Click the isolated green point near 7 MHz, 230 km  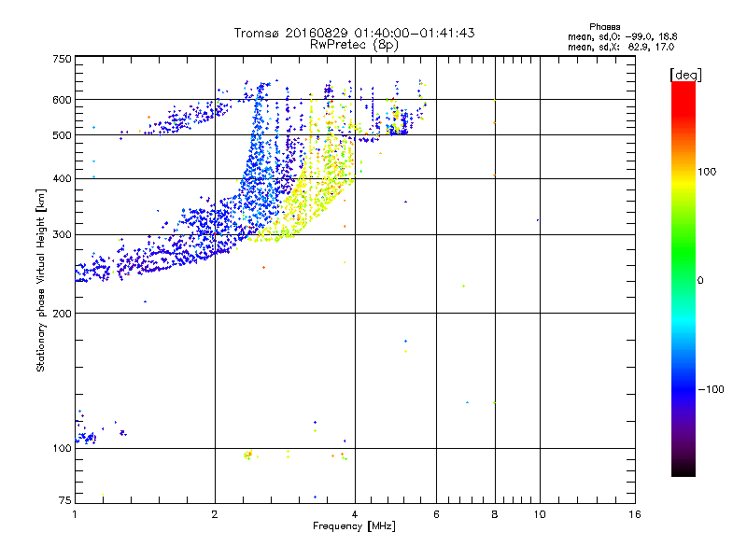(463, 287)
